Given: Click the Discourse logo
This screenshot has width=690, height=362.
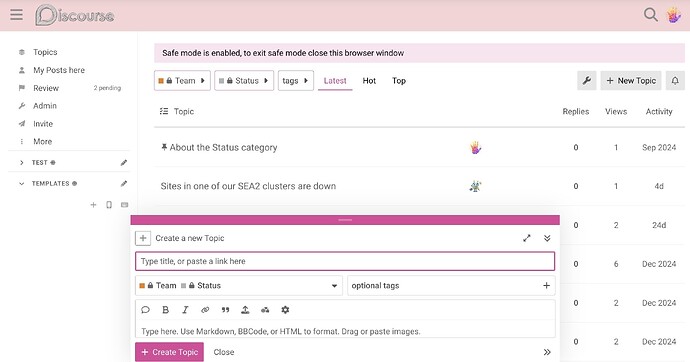Looking at the screenshot, I should pyautogui.click(x=75, y=15).
